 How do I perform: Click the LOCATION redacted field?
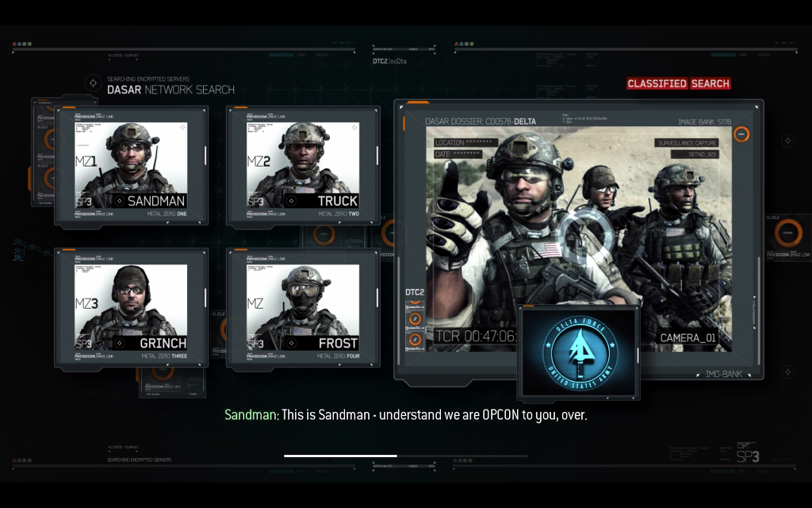coord(465,143)
